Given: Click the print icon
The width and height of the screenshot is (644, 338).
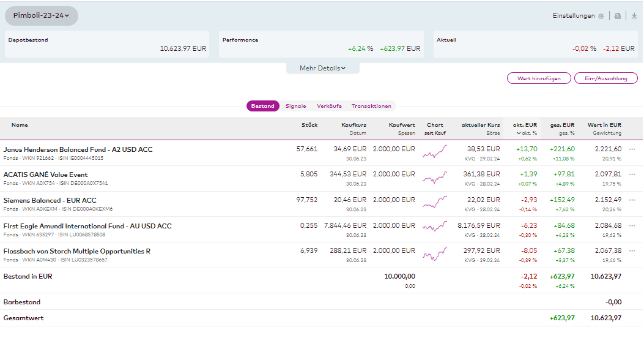Looking at the screenshot, I should 618,16.
